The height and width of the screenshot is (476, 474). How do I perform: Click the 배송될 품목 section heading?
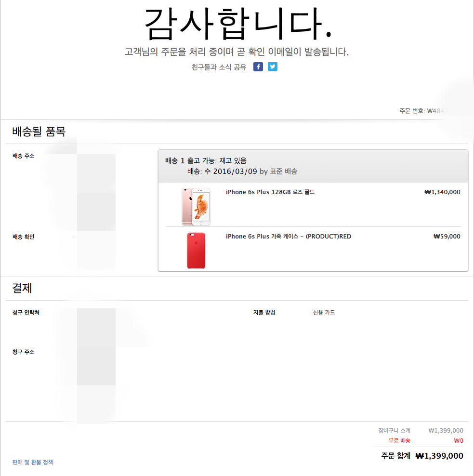(x=39, y=131)
